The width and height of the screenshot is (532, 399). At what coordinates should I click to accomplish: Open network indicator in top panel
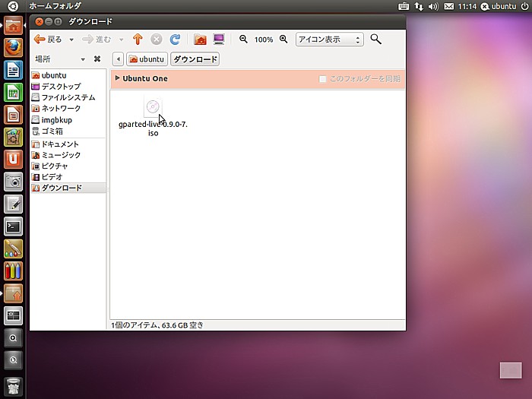419,6
